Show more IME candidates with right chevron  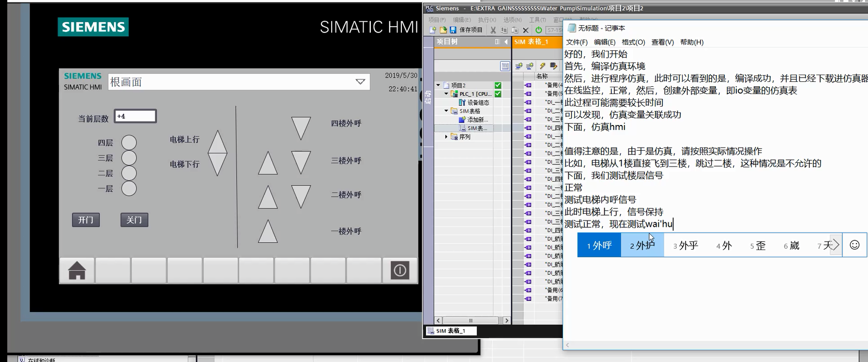click(x=836, y=245)
